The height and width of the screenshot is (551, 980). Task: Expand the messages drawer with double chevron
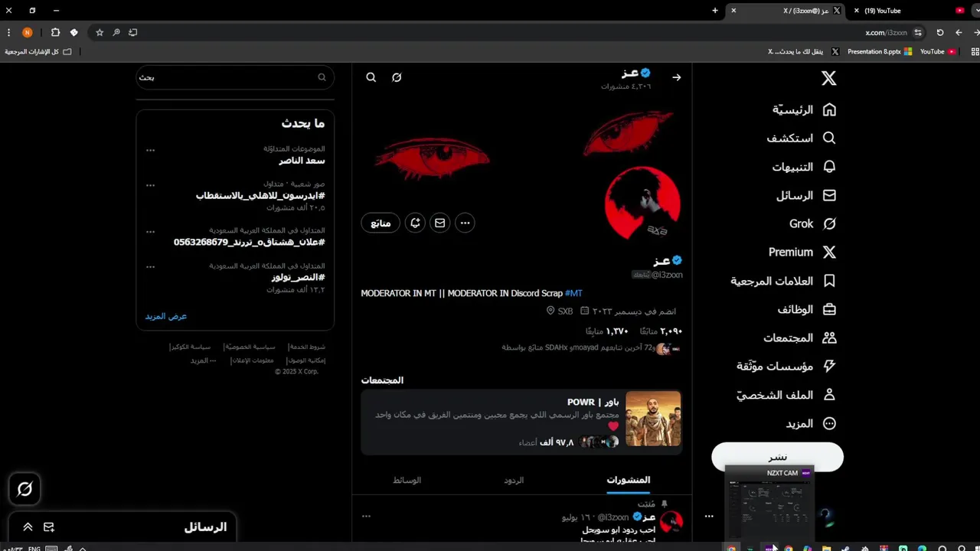point(28,527)
